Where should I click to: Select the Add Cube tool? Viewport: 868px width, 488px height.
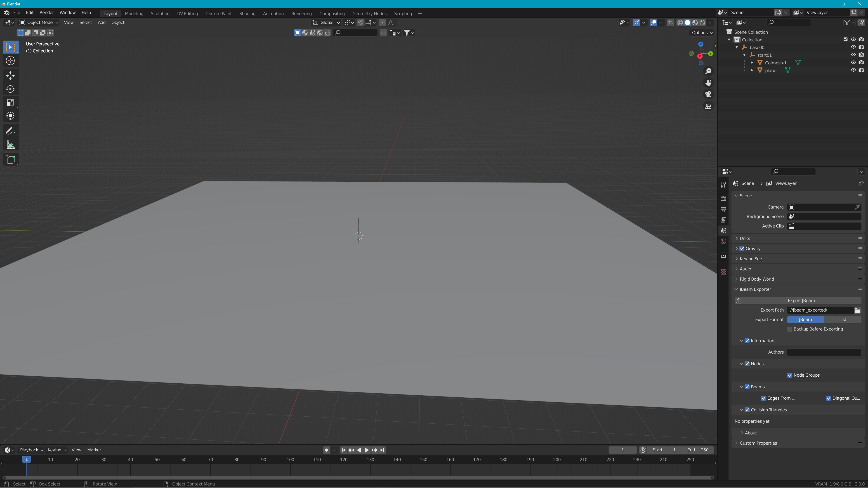tap(10, 159)
